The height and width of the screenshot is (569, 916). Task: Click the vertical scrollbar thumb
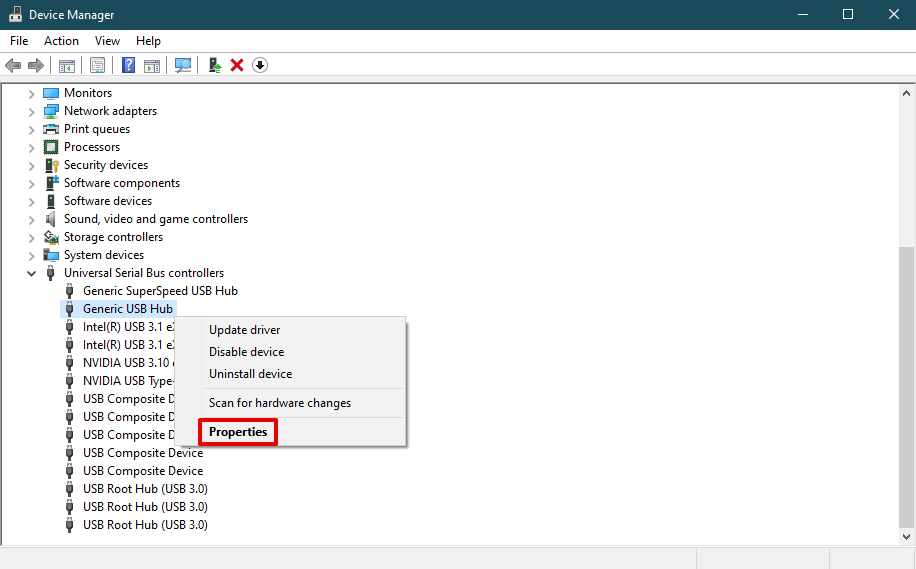[906, 386]
